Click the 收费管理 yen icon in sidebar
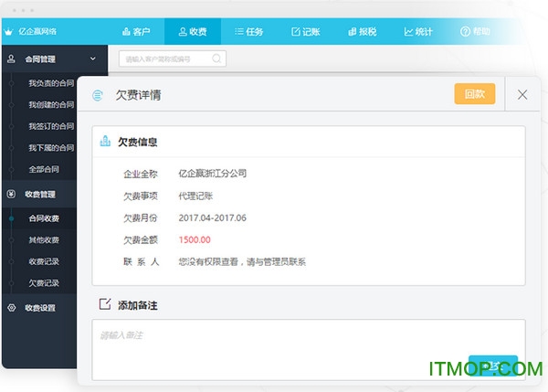The width and height of the screenshot is (548, 392). [x=11, y=194]
